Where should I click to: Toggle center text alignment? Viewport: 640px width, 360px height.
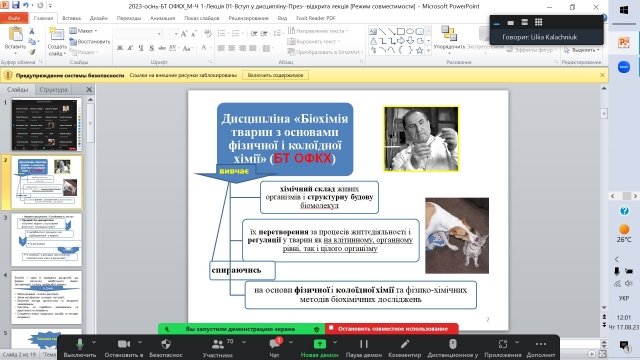(x=231, y=48)
